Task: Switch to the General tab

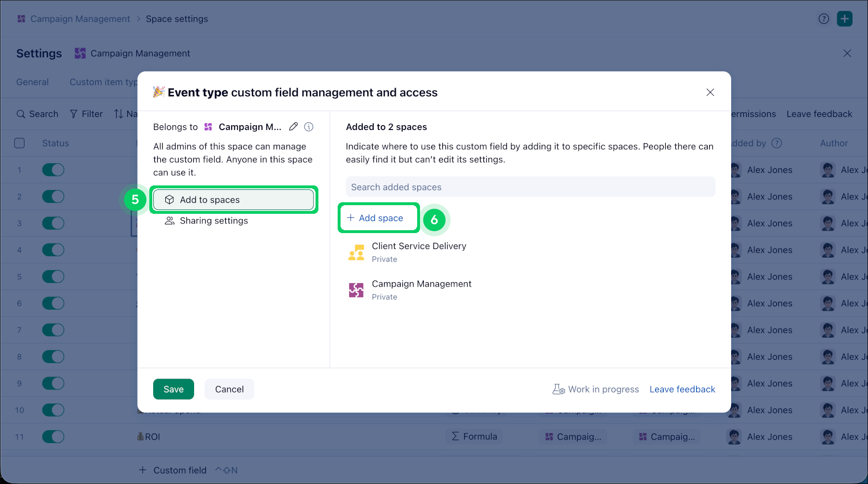Action: click(32, 82)
